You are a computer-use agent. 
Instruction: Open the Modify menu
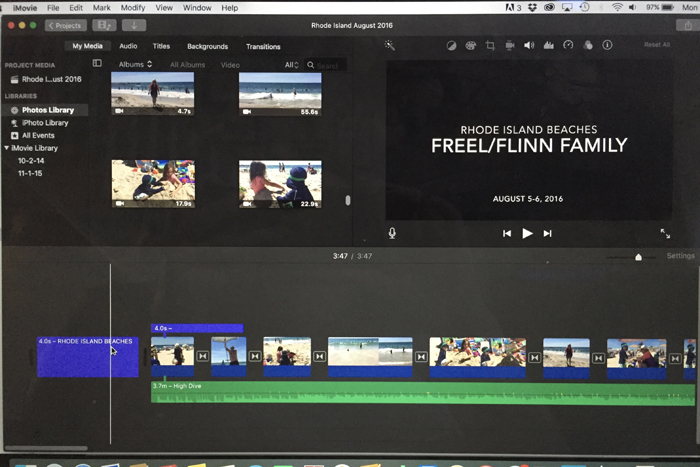(x=132, y=8)
